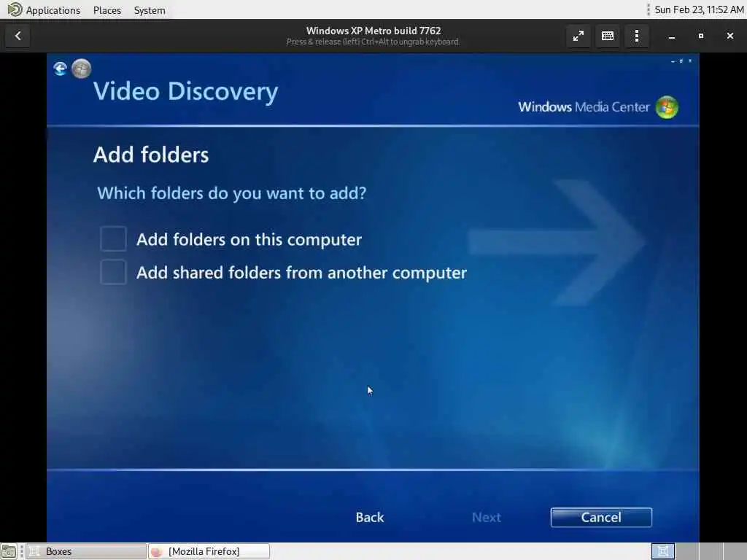Click the 'Windows XP Metro build 7762' title
Viewport: 747px width, 560px height.
point(373,31)
